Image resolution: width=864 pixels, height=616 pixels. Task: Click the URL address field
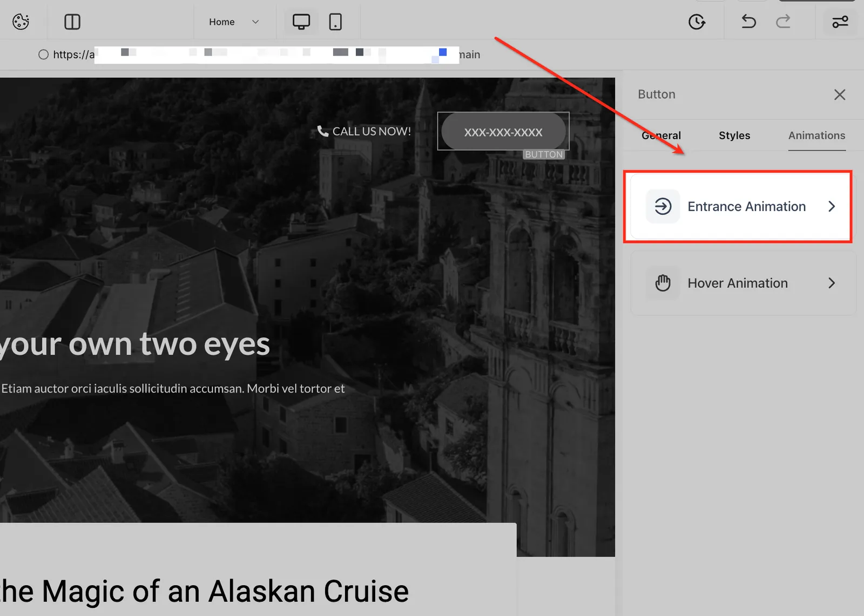(259, 55)
